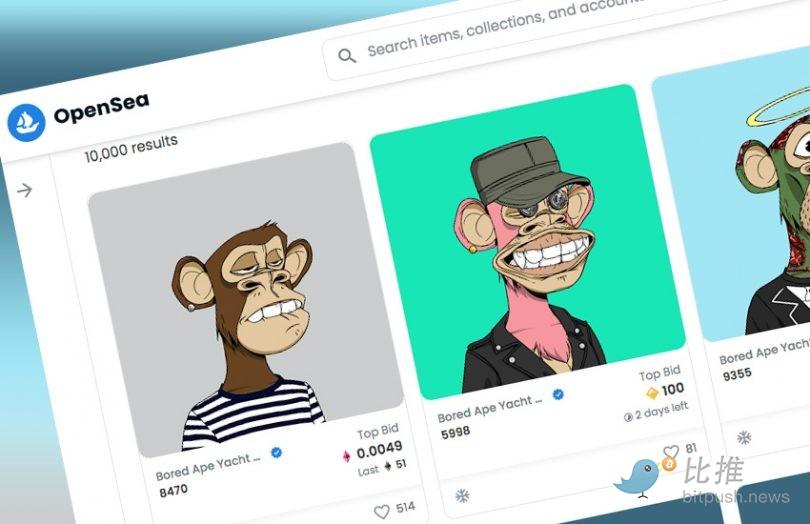Image resolution: width=810 pixels, height=524 pixels.
Task: Click the search magnifying glass icon
Action: pyautogui.click(x=347, y=56)
